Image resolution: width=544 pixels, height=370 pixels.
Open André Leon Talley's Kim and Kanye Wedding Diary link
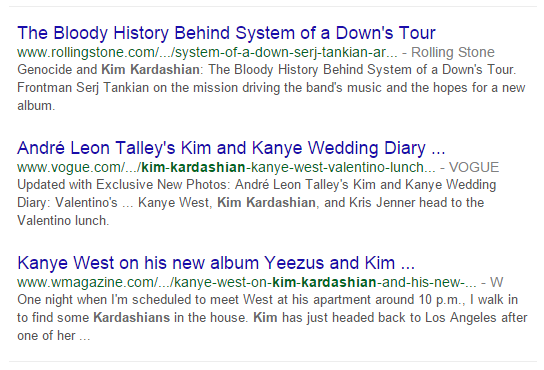pyautogui.click(x=231, y=148)
